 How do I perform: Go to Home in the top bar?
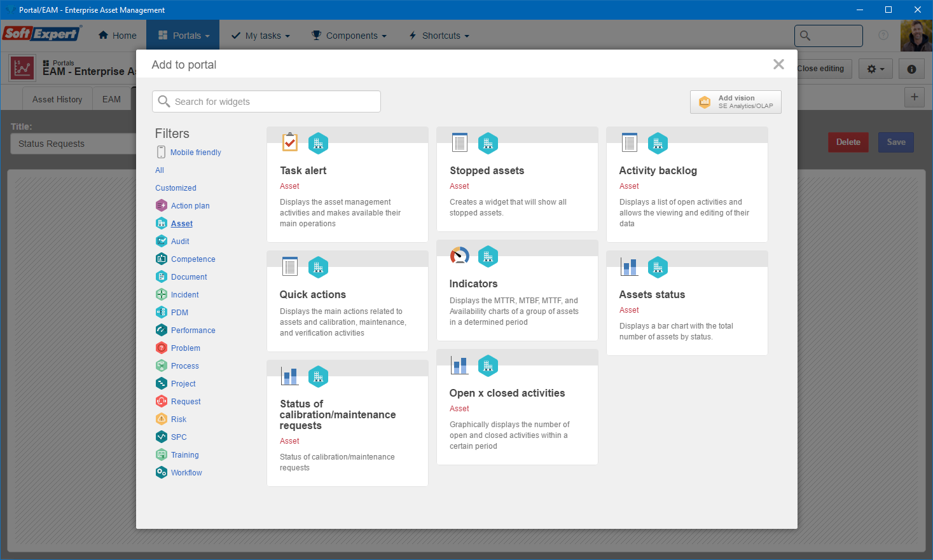pyautogui.click(x=118, y=36)
